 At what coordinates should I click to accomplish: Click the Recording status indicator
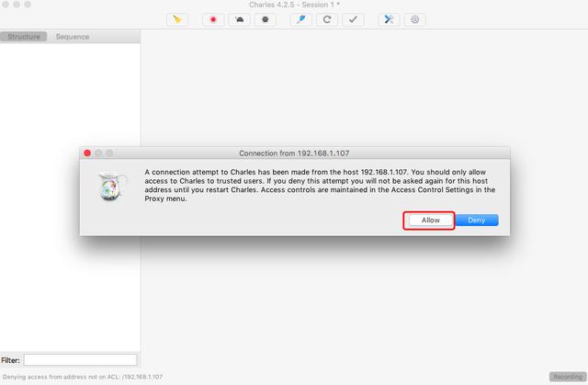click(568, 377)
